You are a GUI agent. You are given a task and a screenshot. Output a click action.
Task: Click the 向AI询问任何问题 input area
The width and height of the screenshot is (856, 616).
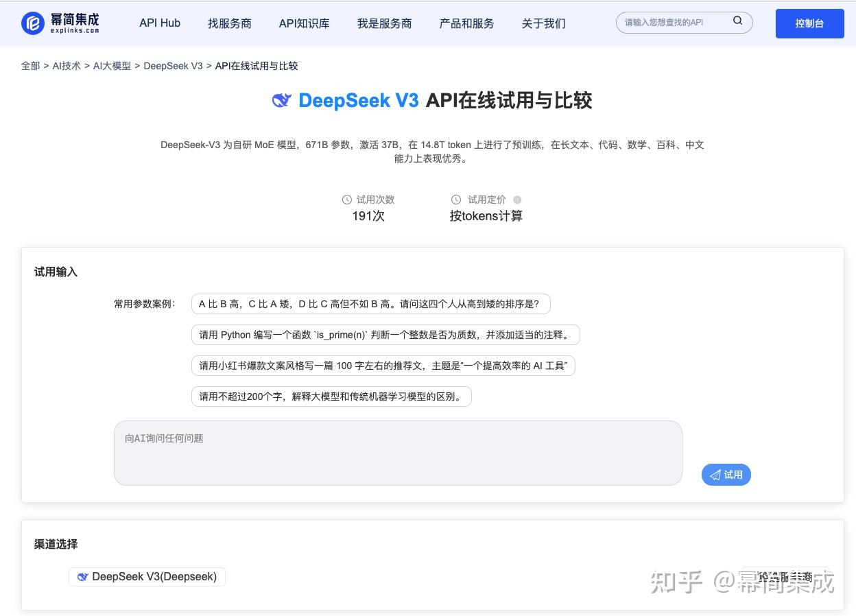(x=398, y=453)
